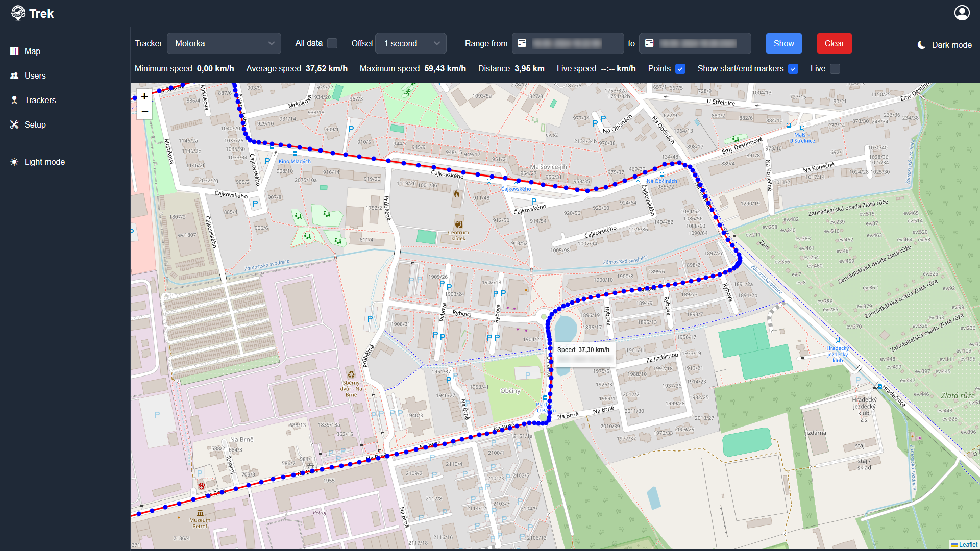Viewport: 980px width, 551px height.
Task: Click the Maximum speed 59,43 km/h value
Action: pos(445,69)
